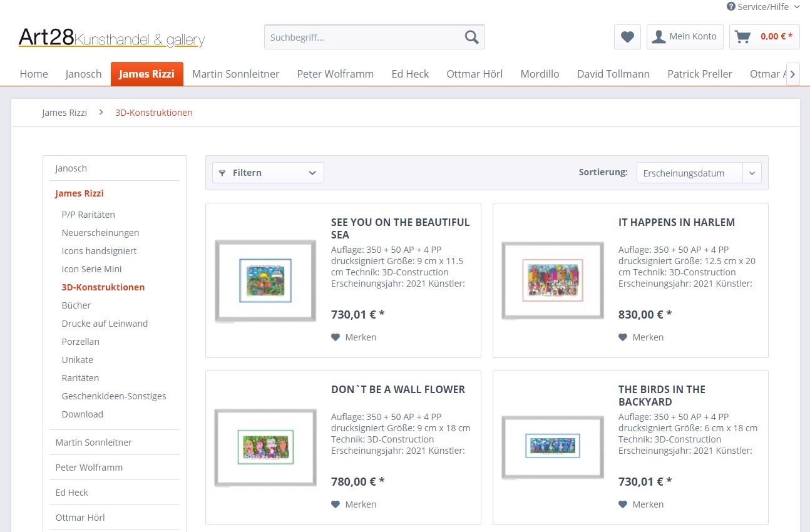Open Patrick Preller navigation tab
Image resolution: width=810 pixels, height=532 pixels.
tap(699, 74)
